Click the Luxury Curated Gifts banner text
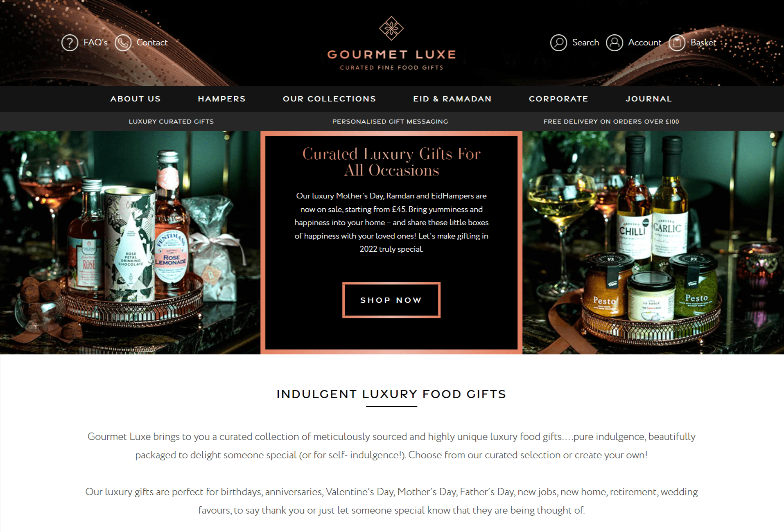This screenshot has height=532, width=784. click(171, 122)
